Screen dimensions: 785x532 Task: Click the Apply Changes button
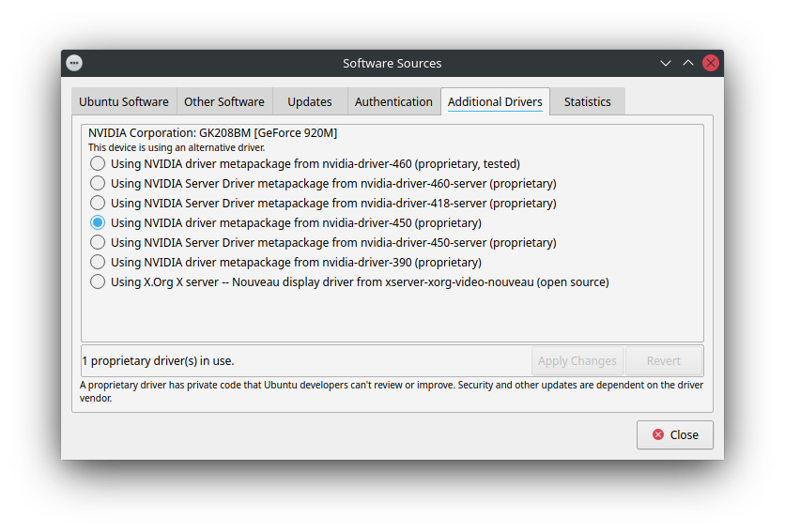[577, 360]
